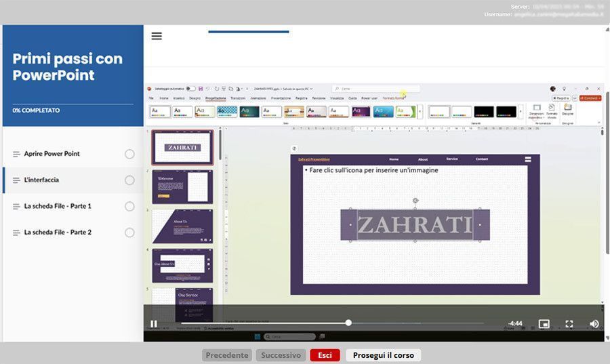Screen dimensions: 610x364
Task: Click the Dimensioni diapositiva ribbon icon
Action: point(535,110)
